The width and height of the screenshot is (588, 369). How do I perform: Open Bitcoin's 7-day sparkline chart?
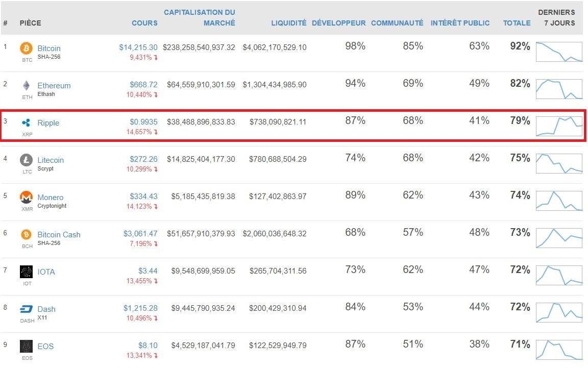click(x=559, y=52)
